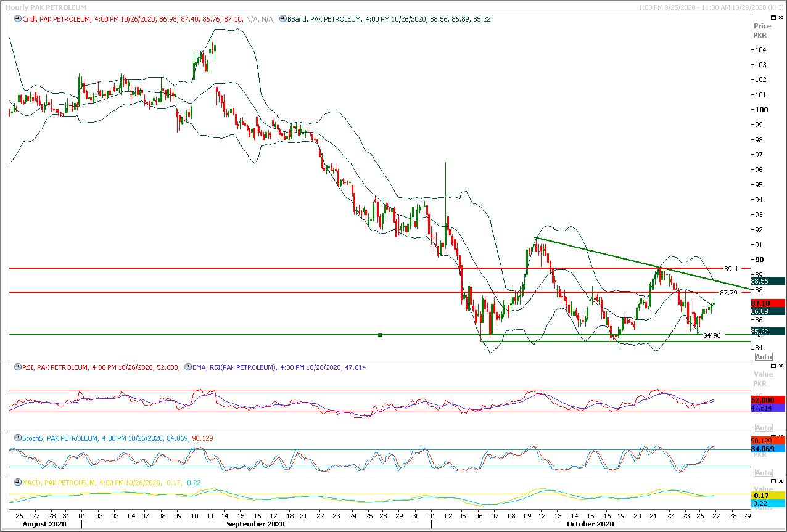The height and width of the screenshot is (532, 787).
Task: Select the green square handle on support line
Action: (x=380, y=335)
